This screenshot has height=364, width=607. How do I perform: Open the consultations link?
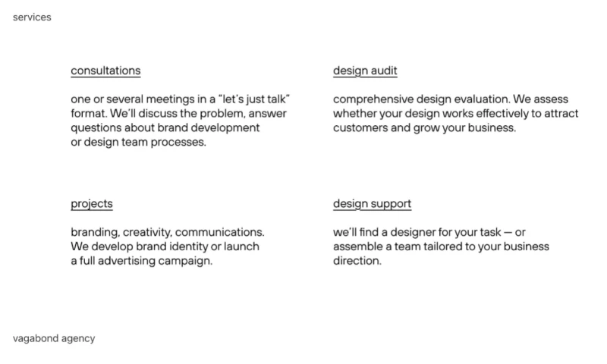pyautogui.click(x=105, y=71)
